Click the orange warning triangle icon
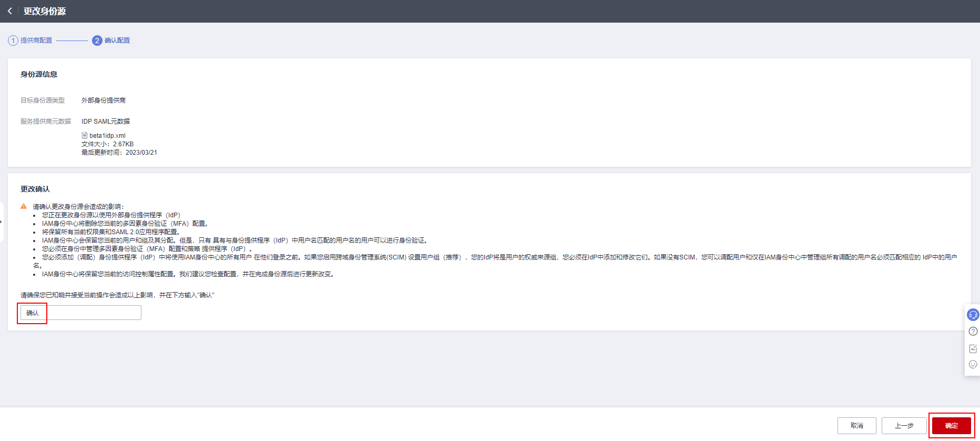 click(x=24, y=206)
